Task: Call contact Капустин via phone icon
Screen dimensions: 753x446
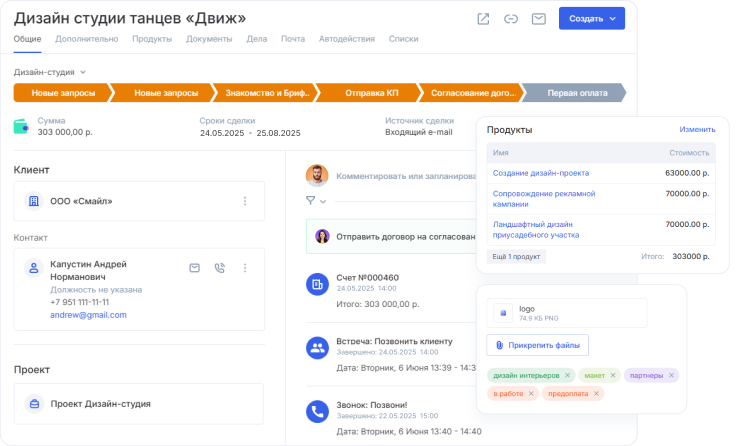Action: 220,268
